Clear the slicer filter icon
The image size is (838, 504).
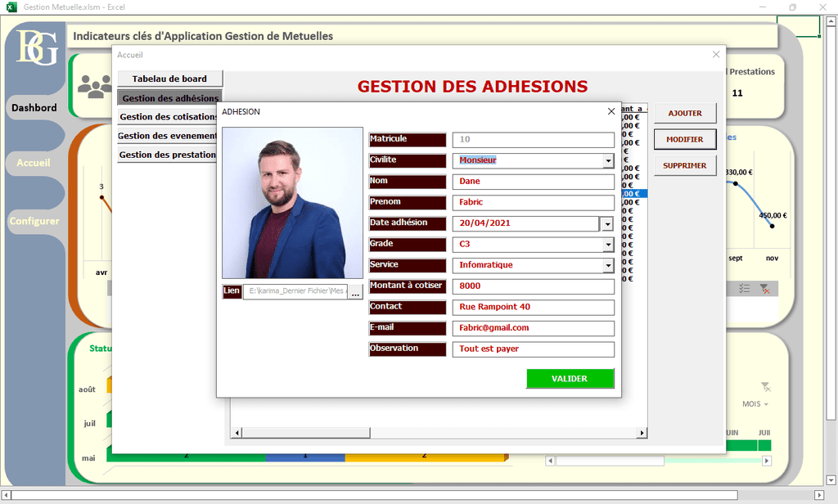(x=765, y=289)
